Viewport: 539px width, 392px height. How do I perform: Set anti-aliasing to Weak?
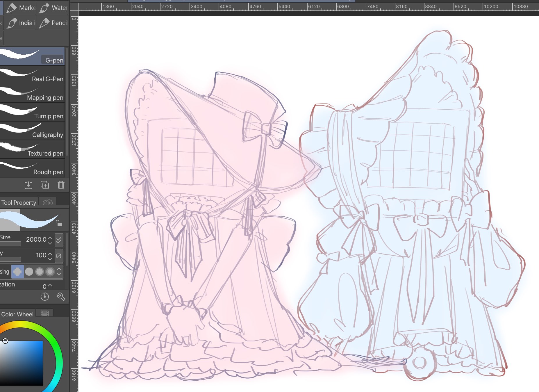29,272
